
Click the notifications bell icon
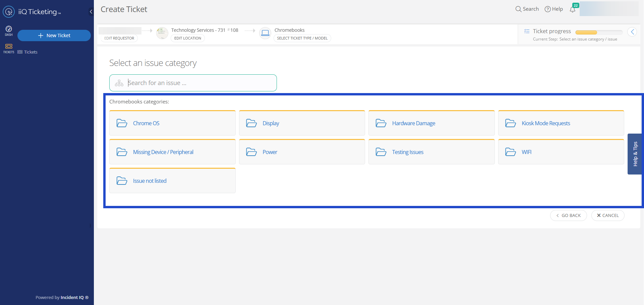573,9
